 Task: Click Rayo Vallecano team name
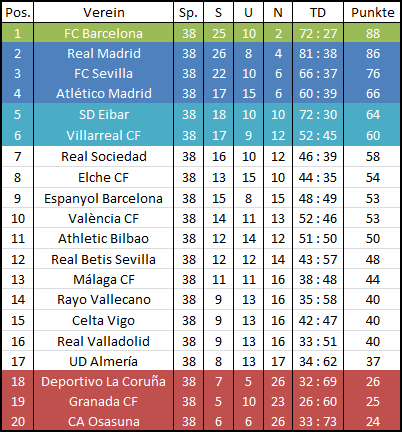(x=104, y=299)
